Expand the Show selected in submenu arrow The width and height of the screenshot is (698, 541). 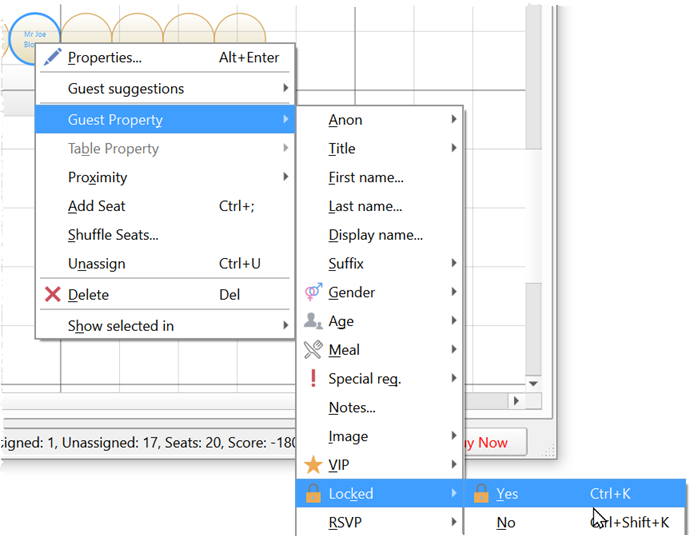click(285, 326)
